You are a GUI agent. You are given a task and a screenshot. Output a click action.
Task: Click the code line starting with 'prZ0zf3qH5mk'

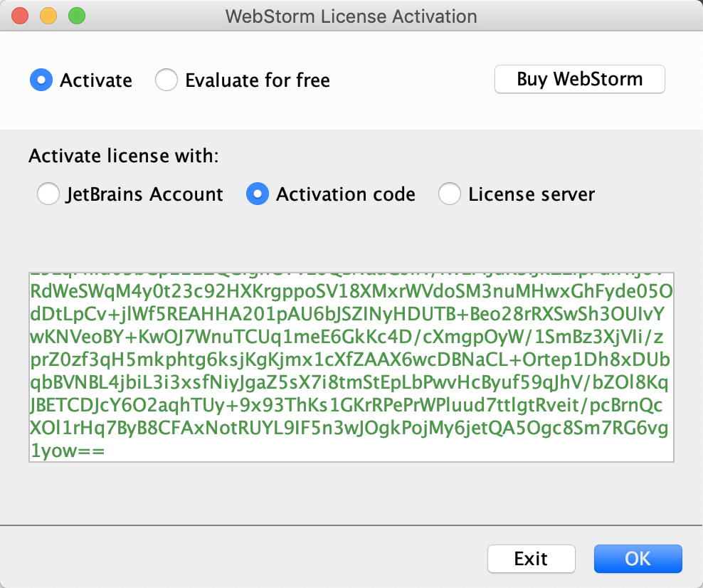(x=350, y=359)
